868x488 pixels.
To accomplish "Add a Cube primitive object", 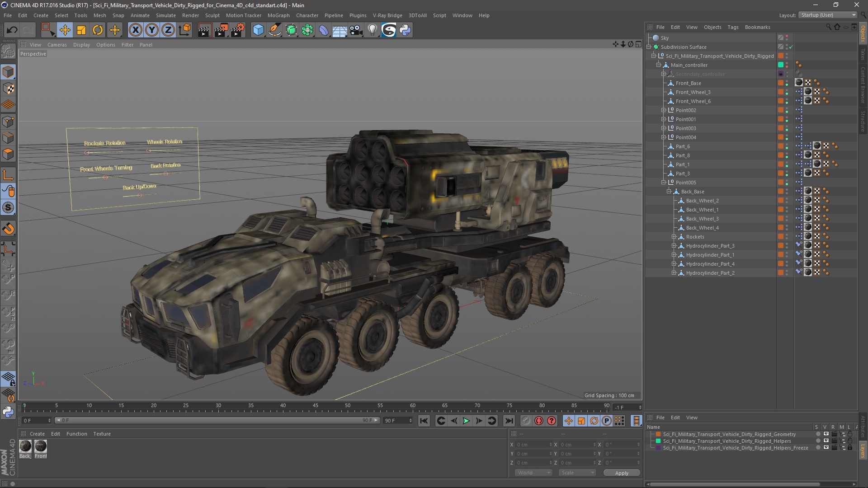I will click(258, 30).
